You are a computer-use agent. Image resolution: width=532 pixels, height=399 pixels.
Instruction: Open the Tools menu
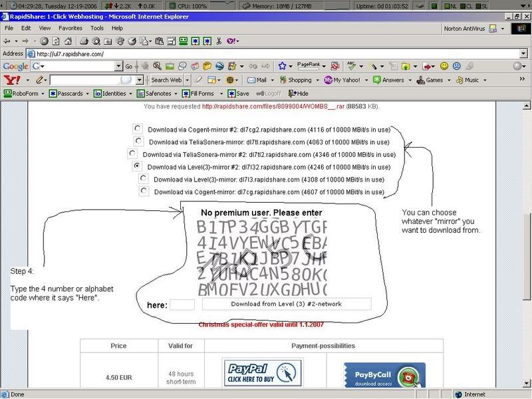pyautogui.click(x=97, y=29)
